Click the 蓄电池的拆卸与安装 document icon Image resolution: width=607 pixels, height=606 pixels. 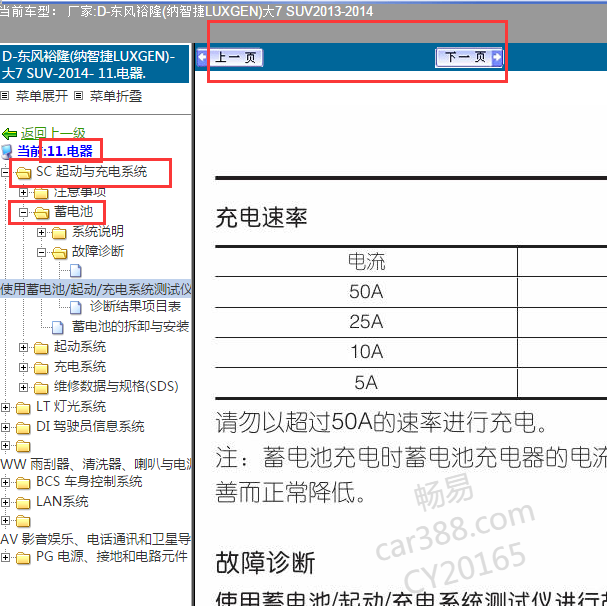tap(58, 327)
